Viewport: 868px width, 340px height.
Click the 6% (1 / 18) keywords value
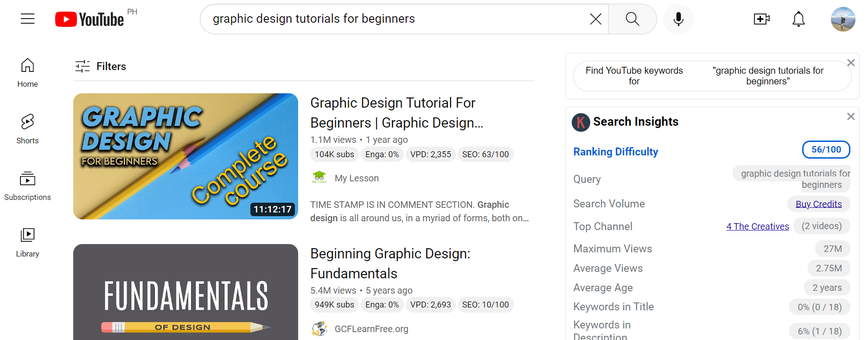pos(820,331)
